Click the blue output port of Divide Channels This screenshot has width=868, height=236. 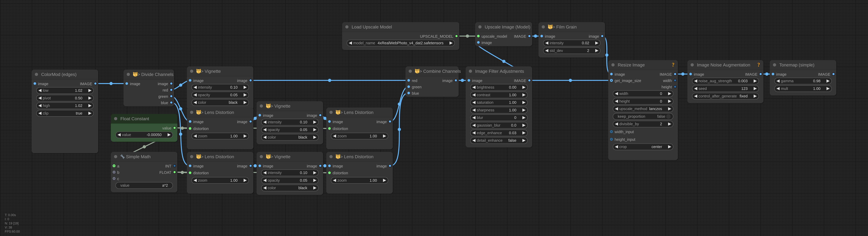point(171,103)
